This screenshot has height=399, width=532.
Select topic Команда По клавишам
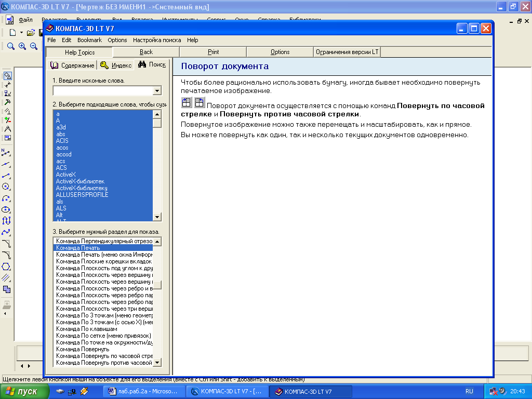(103, 329)
